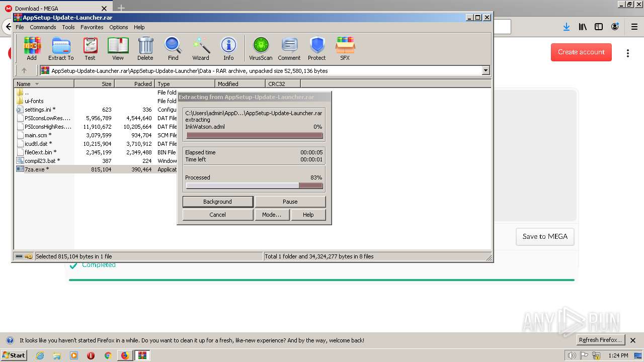The height and width of the screenshot is (362, 644).
Task: Open the Favorites menu
Action: tap(92, 27)
